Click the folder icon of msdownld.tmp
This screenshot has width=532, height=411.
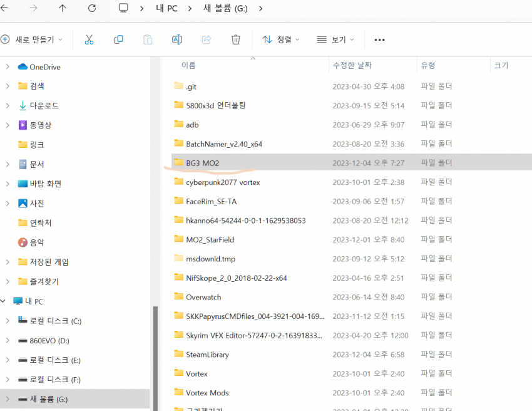coord(178,258)
